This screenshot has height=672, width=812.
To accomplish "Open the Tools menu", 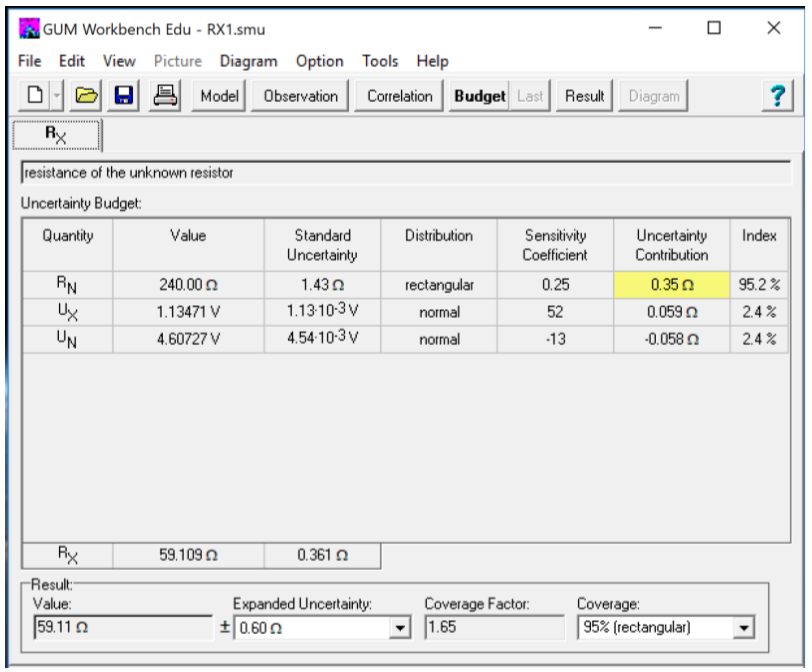I will [380, 61].
